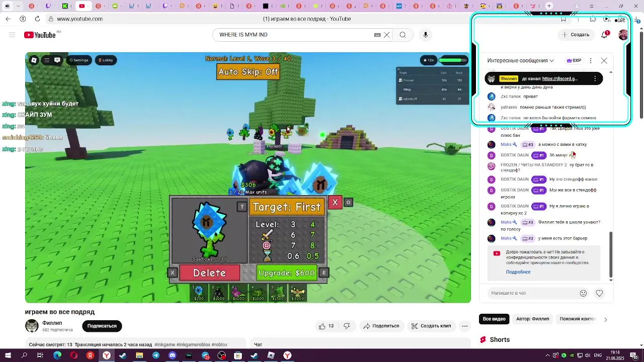Click the Создать клип button
This screenshot has height=362, width=644.
point(431,326)
